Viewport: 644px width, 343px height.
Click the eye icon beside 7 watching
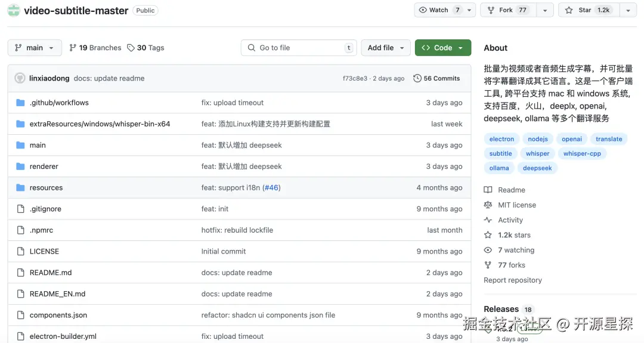488,250
